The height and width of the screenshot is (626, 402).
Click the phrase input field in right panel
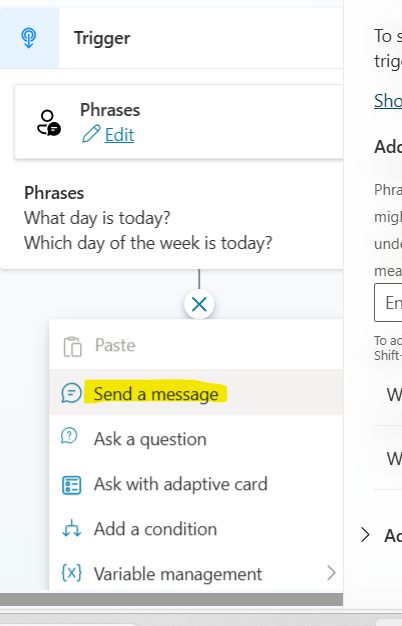[x=388, y=302]
